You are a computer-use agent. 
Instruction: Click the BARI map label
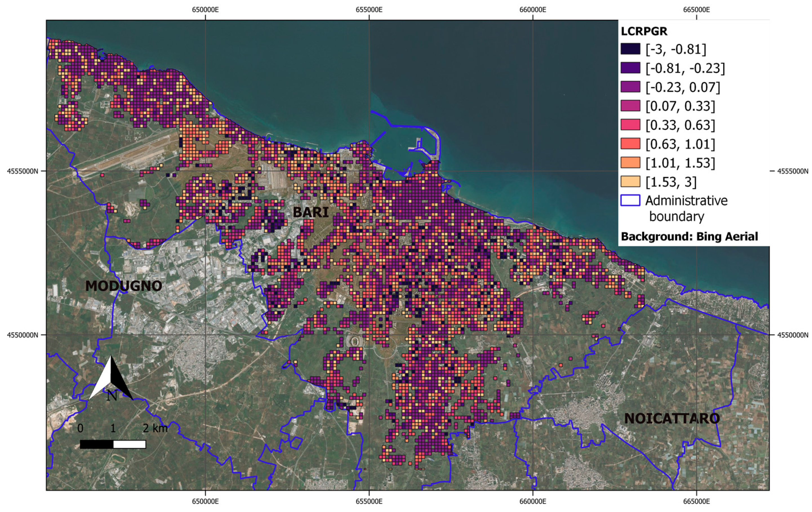point(312,212)
